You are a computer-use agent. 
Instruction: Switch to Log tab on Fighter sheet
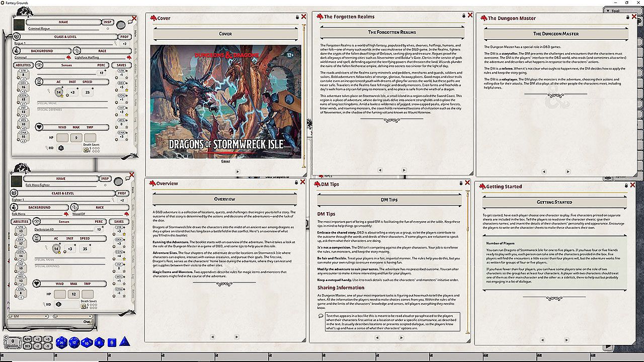pyautogui.click(x=133, y=276)
